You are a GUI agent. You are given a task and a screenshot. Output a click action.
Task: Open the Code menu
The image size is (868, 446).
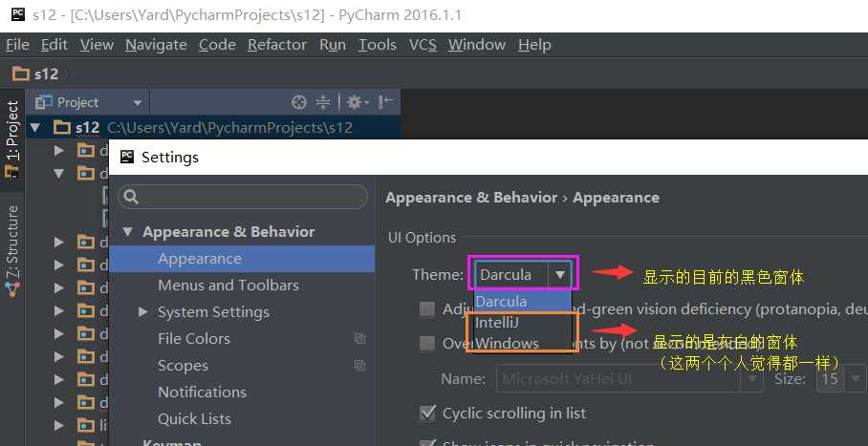[x=217, y=45]
